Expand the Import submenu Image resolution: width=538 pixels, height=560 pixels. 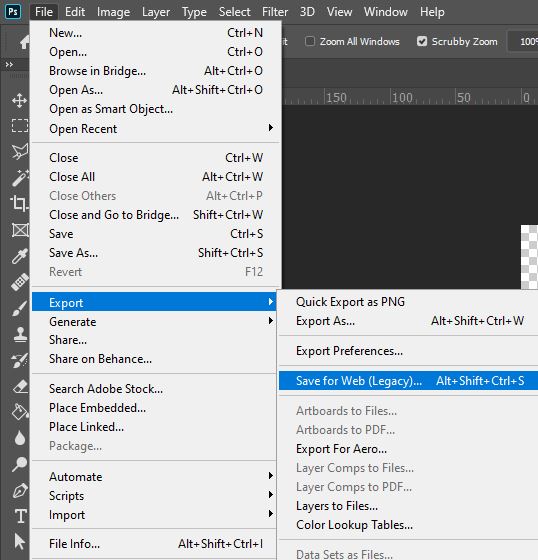(154, 515)
